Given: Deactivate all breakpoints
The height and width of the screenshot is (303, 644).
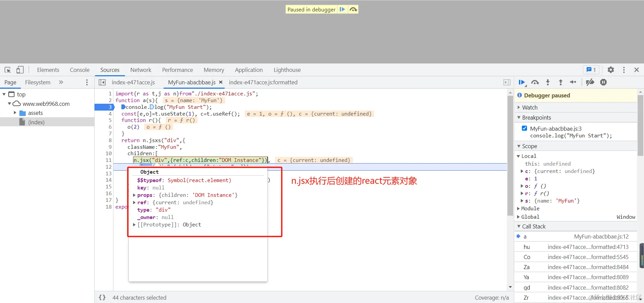Looking at the screenshot, I should click(590, 82).
